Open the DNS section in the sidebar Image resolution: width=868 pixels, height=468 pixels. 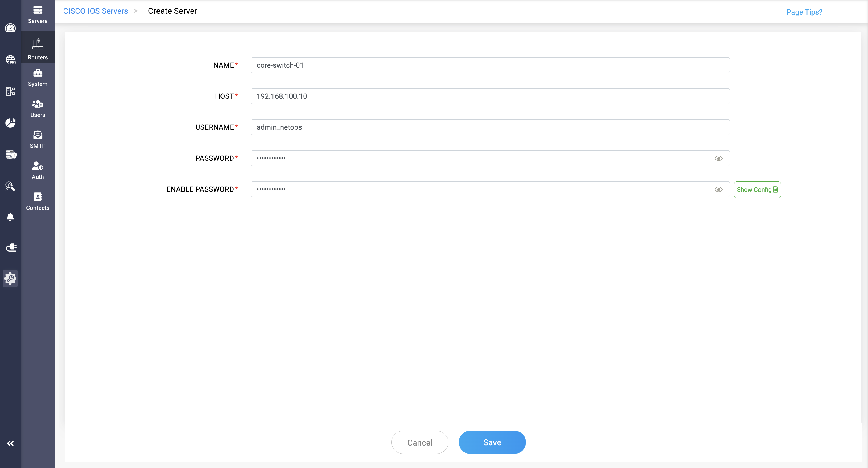click(x=10, y=60)
